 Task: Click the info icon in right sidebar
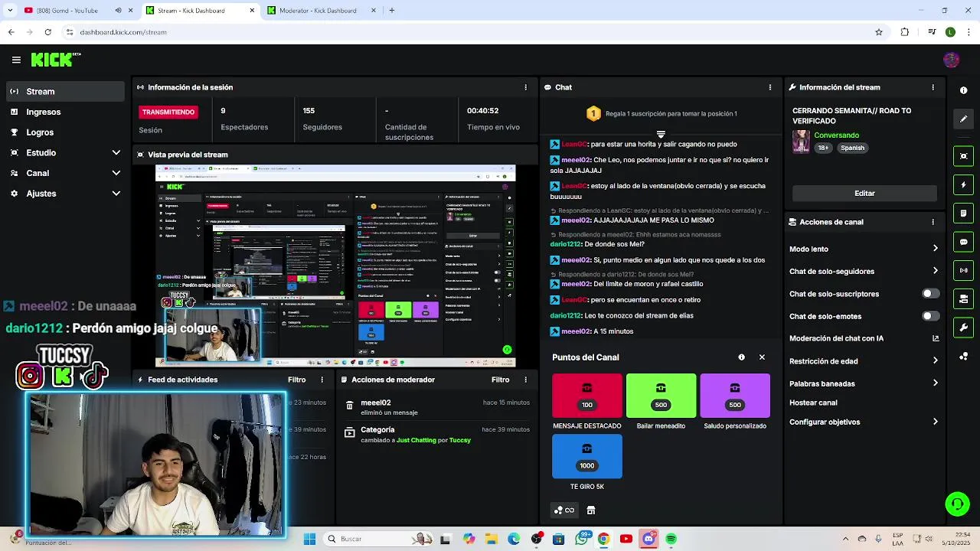point(963,90)
